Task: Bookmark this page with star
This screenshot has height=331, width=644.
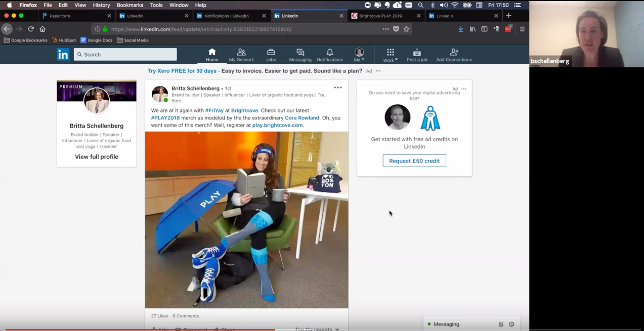Action: click(x=406, y=29)
